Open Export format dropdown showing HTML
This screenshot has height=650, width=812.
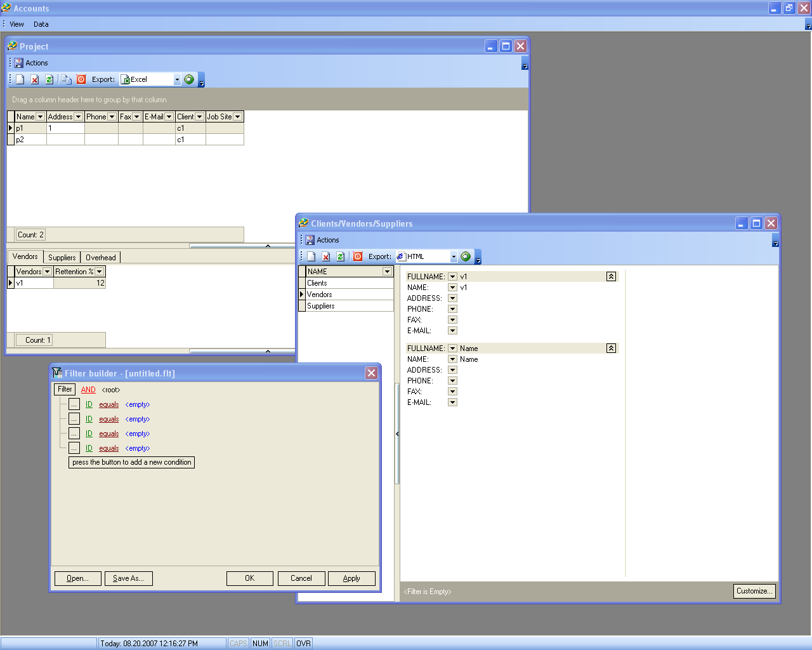[454, 256]
